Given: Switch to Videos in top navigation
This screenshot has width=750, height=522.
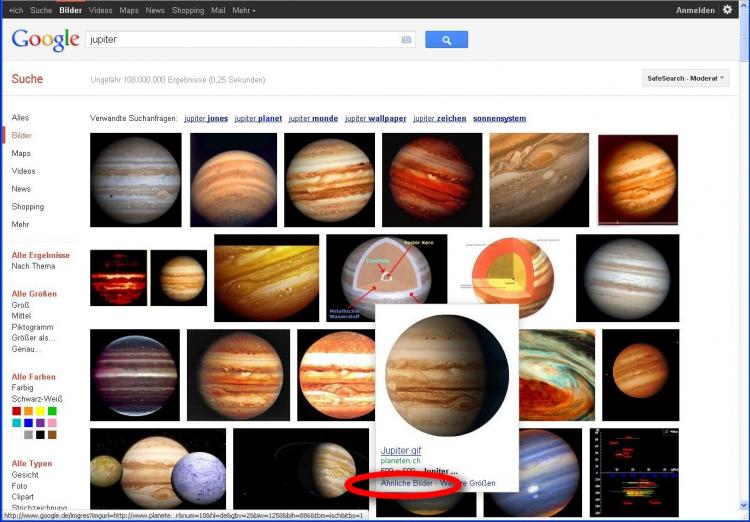Looking at the screenshot, I should 100,10.
